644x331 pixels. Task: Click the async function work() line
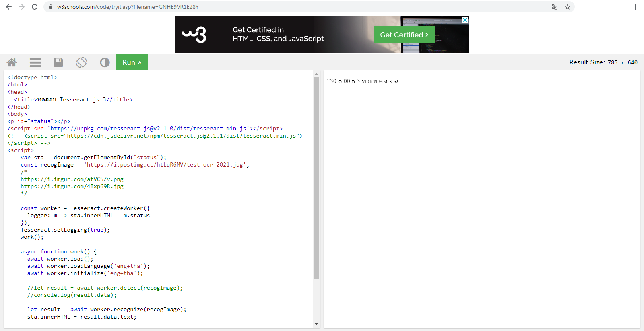click(x=59, y=251)
